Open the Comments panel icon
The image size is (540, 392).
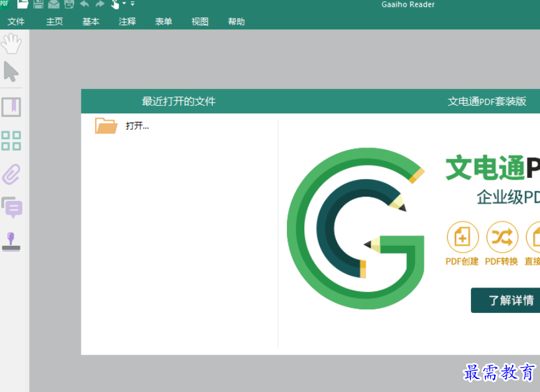(x=12, y=207)
